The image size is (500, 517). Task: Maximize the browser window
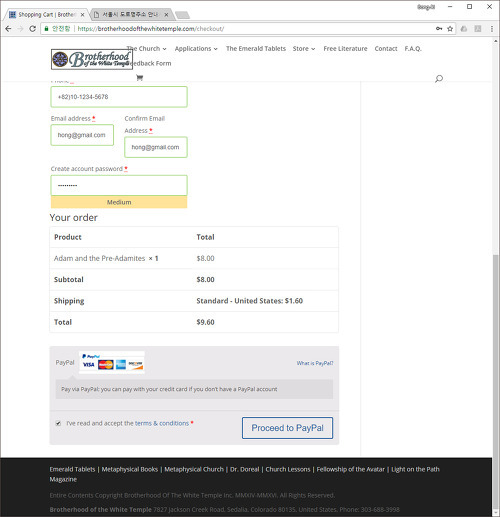pos(469,7)
